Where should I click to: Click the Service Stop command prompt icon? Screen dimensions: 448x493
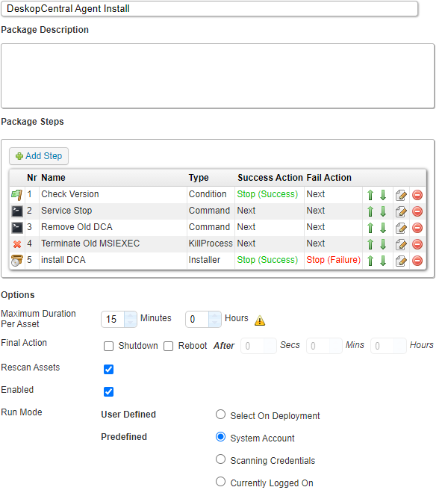pyautogui.click(x=17, y=211)
